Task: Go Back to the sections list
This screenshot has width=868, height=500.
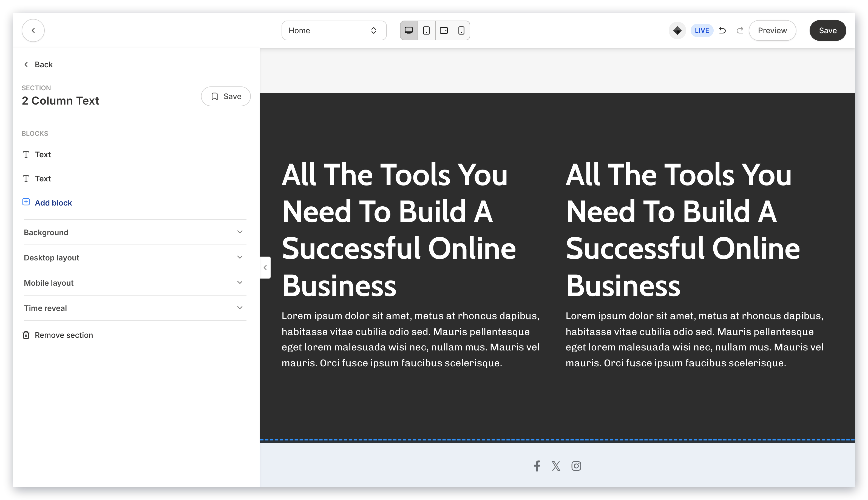Action: click(38, 64)
